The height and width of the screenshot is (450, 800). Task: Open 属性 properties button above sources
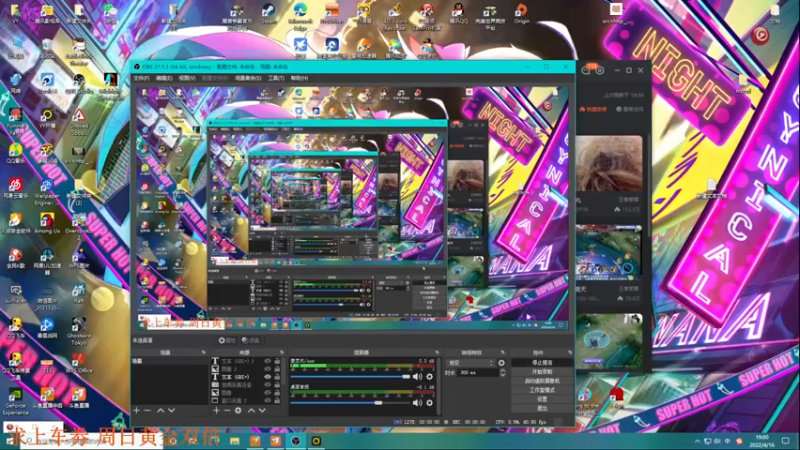pyautogui.click(x=227, y=340)
